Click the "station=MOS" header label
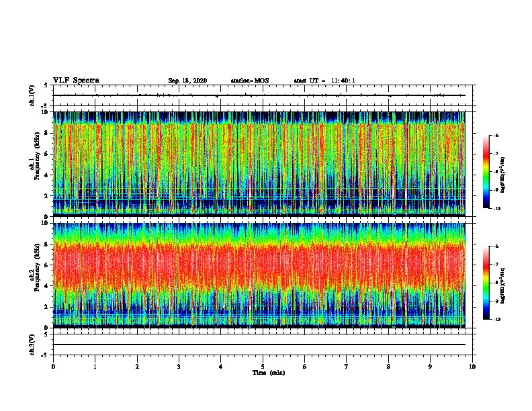 pos(250,81)
